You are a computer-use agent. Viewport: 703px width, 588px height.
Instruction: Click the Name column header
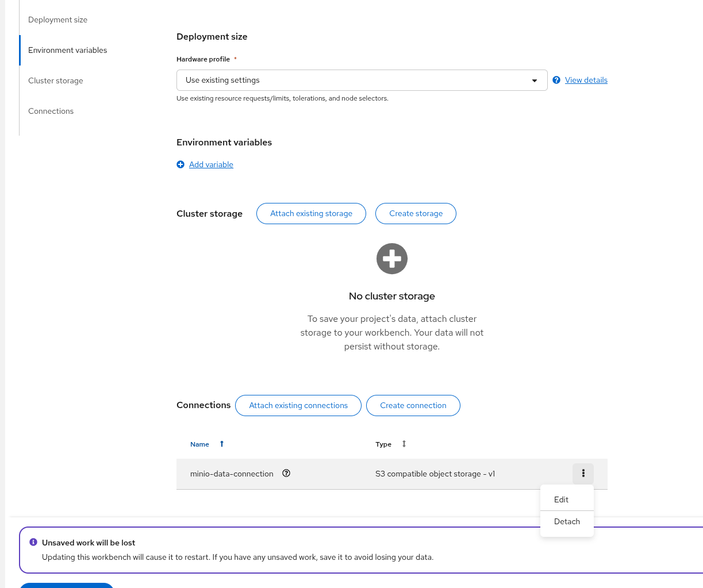(199, 444)
